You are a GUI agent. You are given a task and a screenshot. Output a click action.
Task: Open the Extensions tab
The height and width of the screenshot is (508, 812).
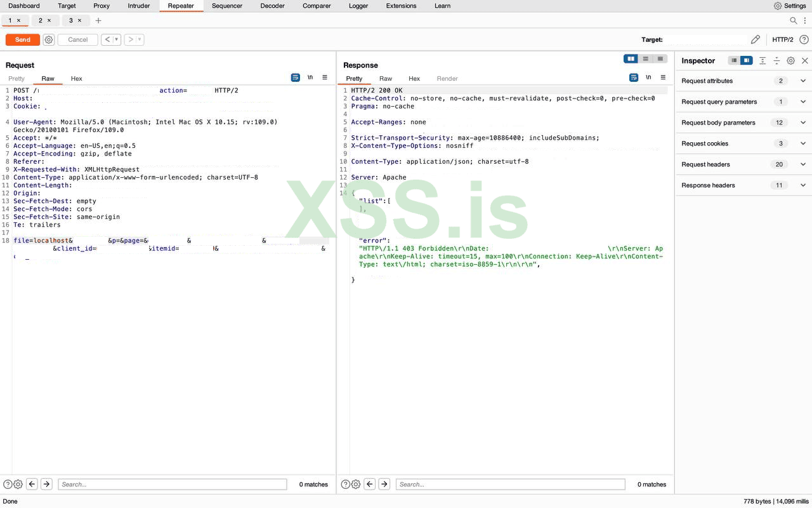[x=402, y=6]
